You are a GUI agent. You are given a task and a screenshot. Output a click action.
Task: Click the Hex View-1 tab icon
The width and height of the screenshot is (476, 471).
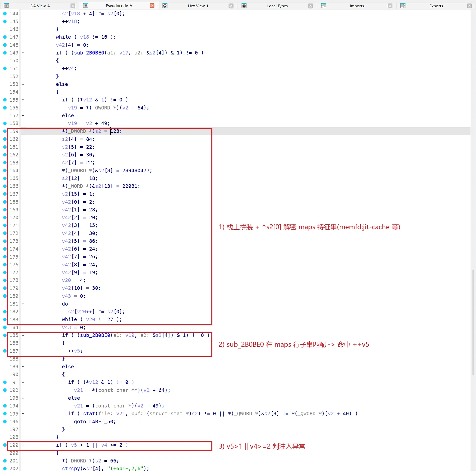[x=165, y=6]
